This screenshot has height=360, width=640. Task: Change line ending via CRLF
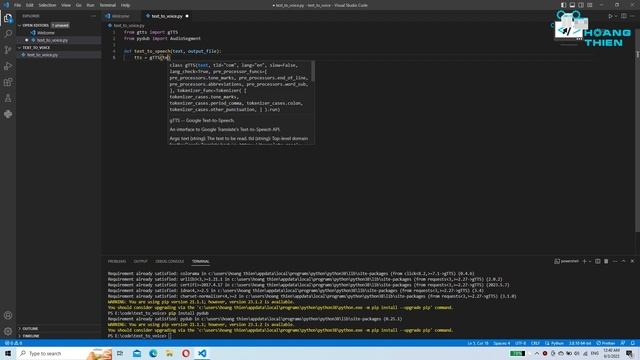[x=535, y=343]
